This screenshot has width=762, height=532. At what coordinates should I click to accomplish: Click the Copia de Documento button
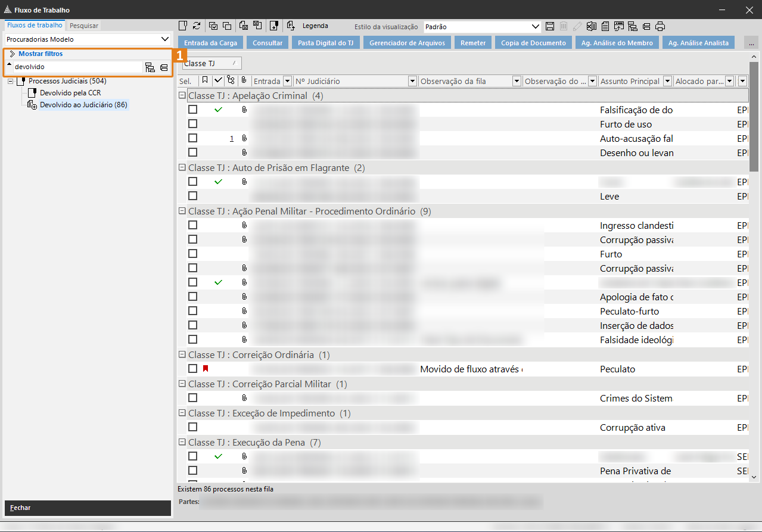(533, 43)
